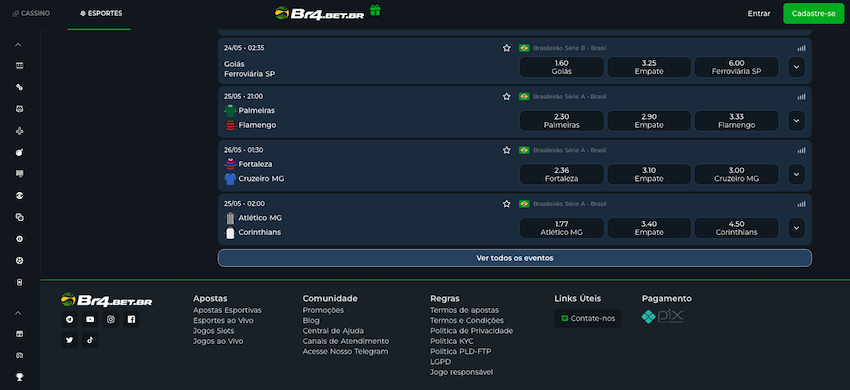
Task: Click the Br4.bet.br logo in header
Action: (x=319, y=13)
